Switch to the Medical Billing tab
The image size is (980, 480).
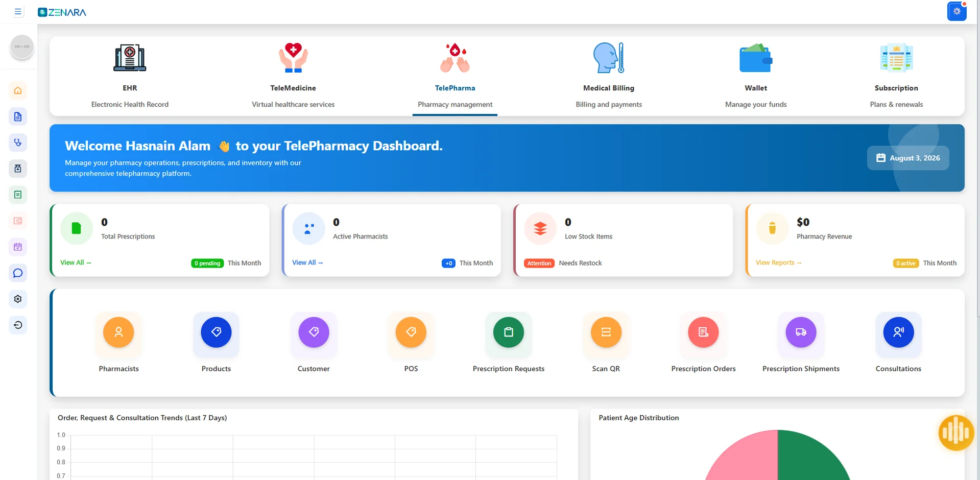click(x=609, y=76)
